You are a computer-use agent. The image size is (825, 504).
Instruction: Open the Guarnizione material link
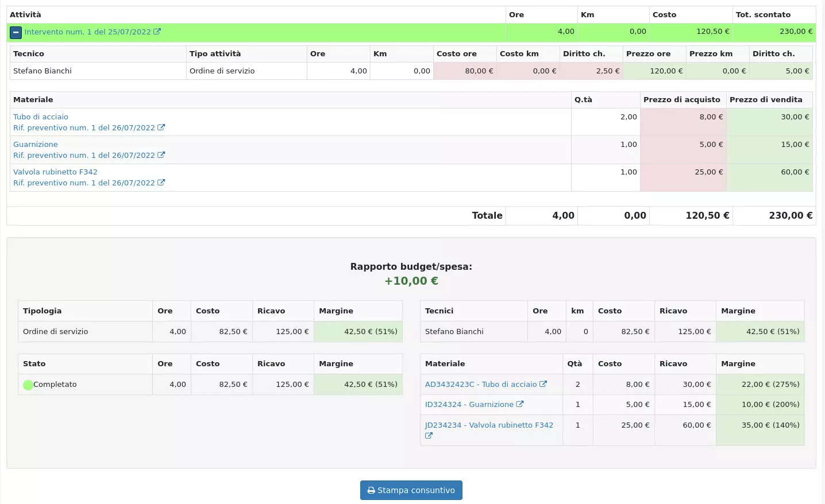click(36, 144)
